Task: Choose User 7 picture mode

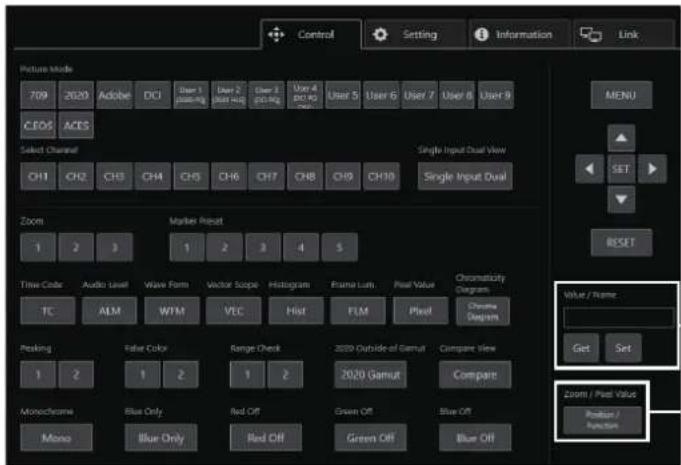Action: pyautogui.click(x=420, y=95)
